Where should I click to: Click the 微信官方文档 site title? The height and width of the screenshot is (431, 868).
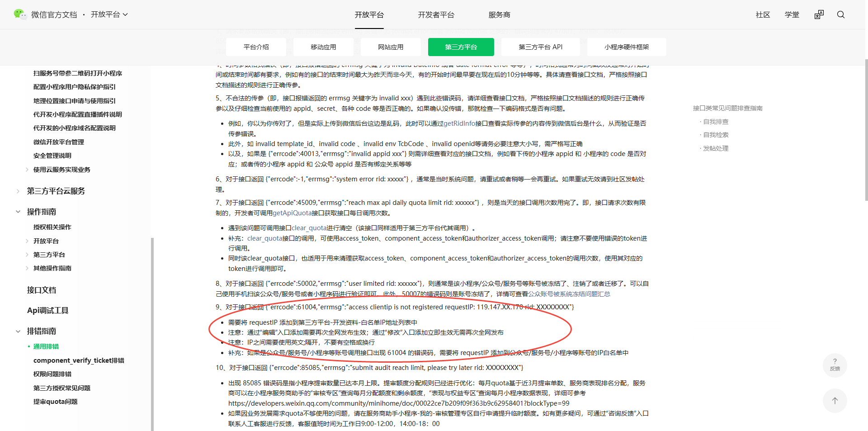[54, 14]
